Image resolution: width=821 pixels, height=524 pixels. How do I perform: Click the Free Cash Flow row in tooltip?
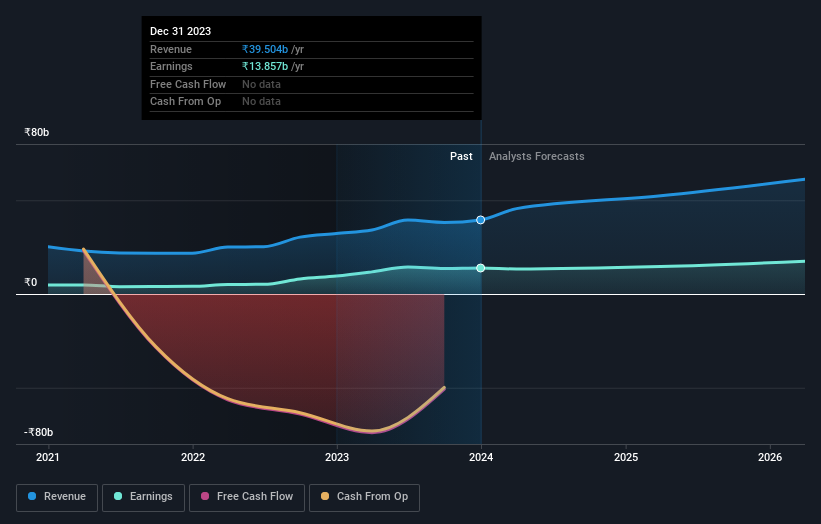coord(312,84)
